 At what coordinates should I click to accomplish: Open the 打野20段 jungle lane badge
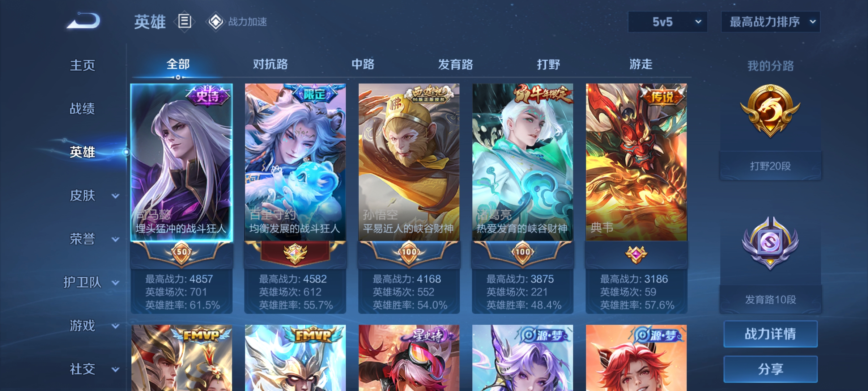coord(770,111)
